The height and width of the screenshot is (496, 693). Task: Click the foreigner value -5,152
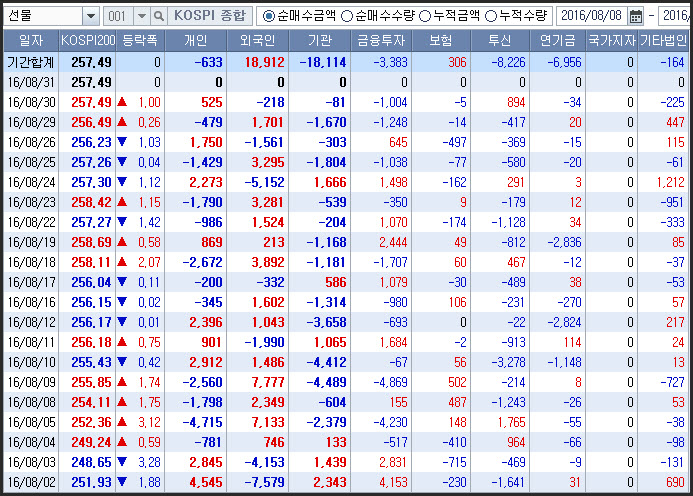pyautogui.click(x=264, y=182)
